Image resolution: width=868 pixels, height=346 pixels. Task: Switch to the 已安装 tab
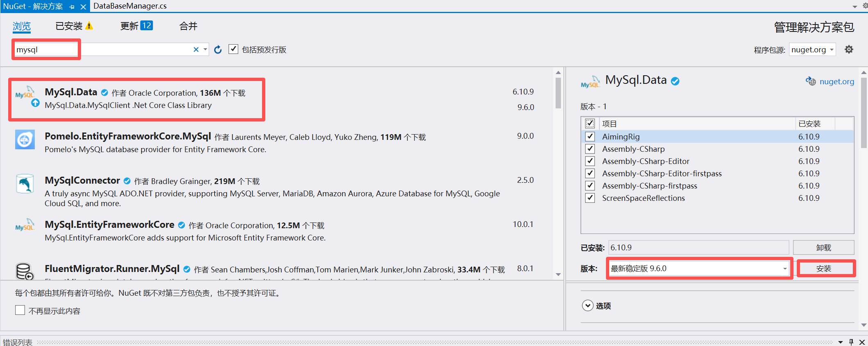coord(69,27)
